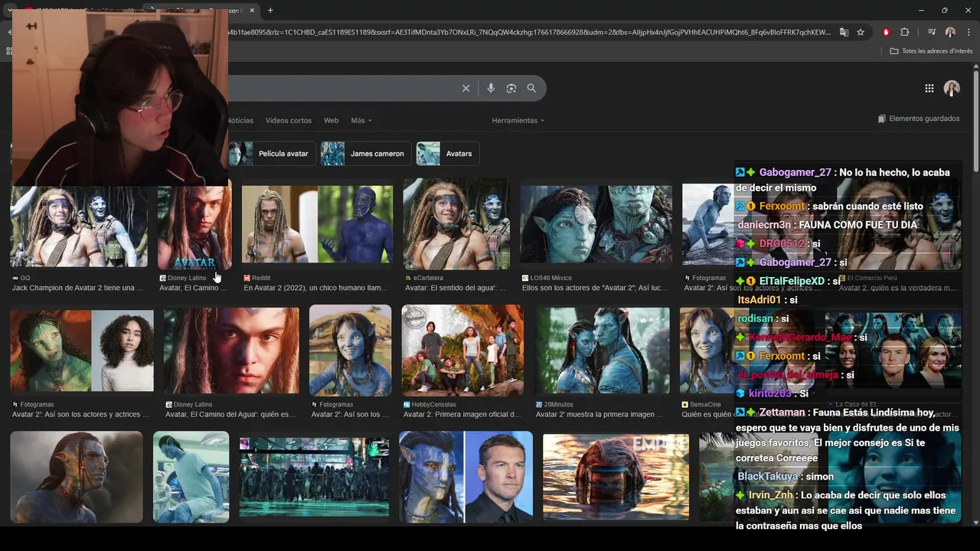980x551 pixels.
Task: Open the Fotogramas actress comparison image
Action: (x=82, y=351)
